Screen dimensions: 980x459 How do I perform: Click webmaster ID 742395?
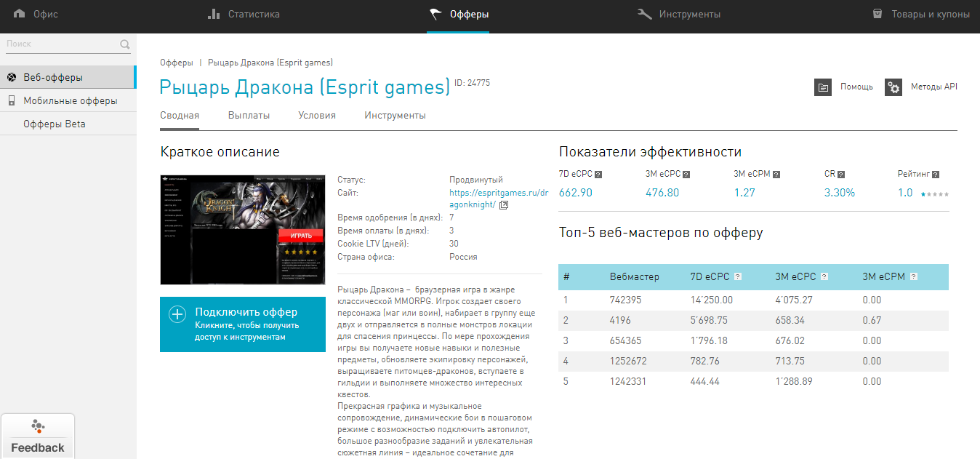pos(627,300)
